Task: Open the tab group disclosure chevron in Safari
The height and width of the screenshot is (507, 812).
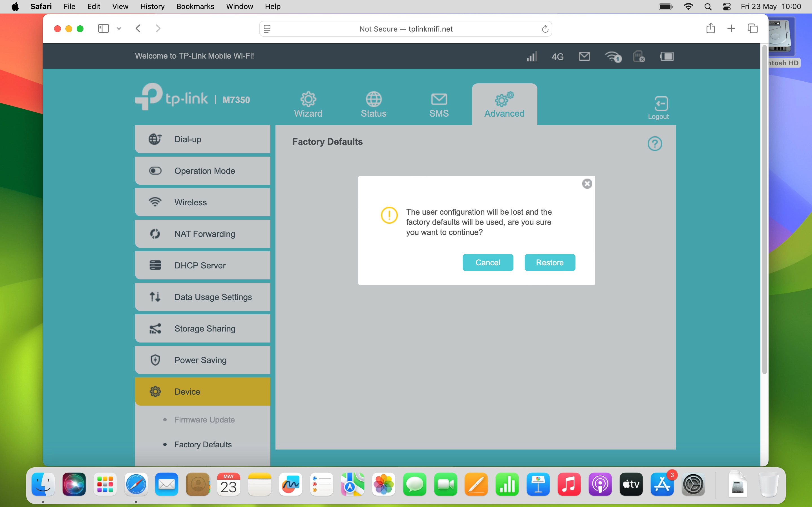Action: point(119,28)
